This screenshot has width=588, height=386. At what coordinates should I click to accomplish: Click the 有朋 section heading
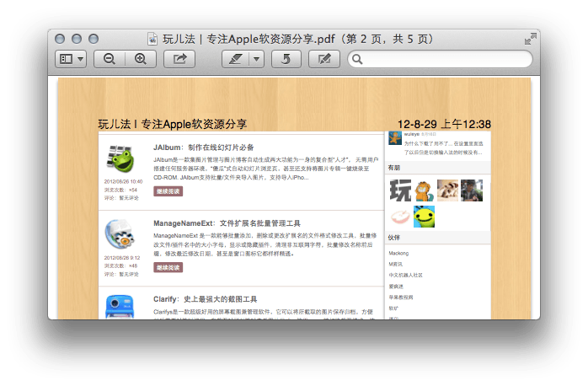(x=394, y=168)
